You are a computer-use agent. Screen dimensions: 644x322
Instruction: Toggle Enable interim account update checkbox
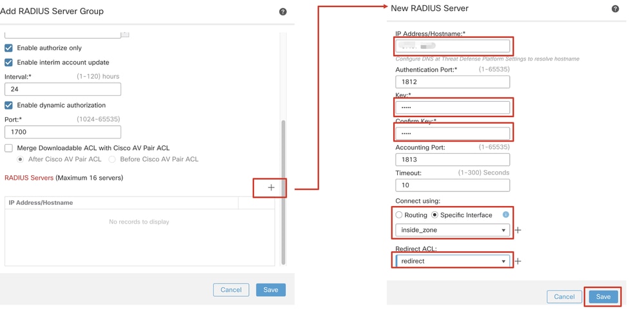8,62
